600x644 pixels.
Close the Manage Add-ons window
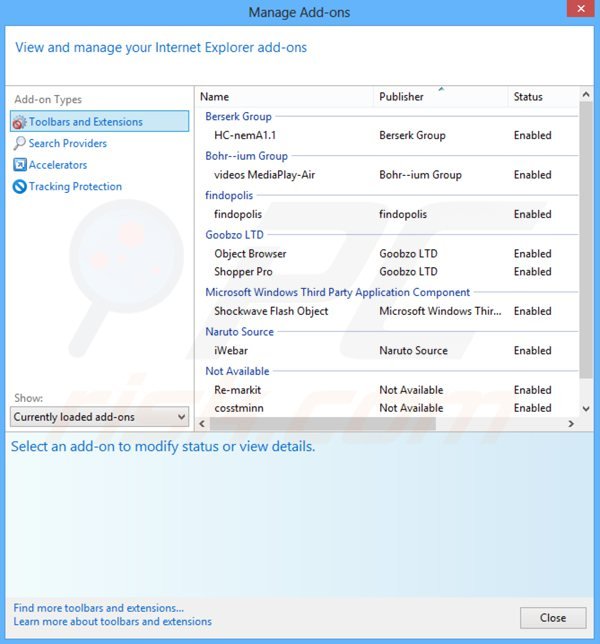581,9
